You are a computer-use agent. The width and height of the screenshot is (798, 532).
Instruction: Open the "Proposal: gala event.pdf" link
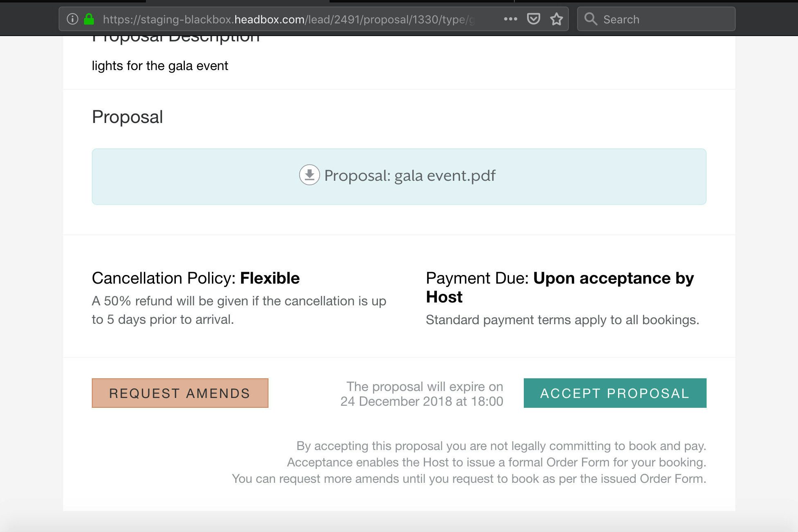(x=410, y=176)
